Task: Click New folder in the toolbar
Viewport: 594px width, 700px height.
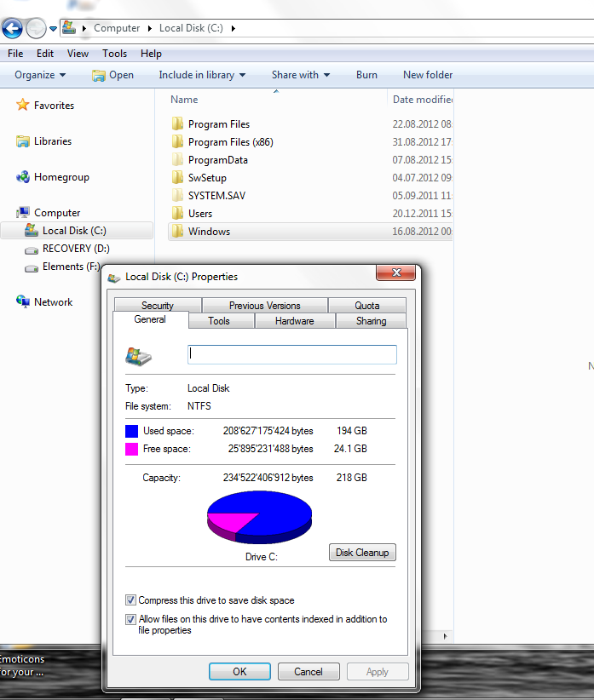Action: tap(428, 75)
